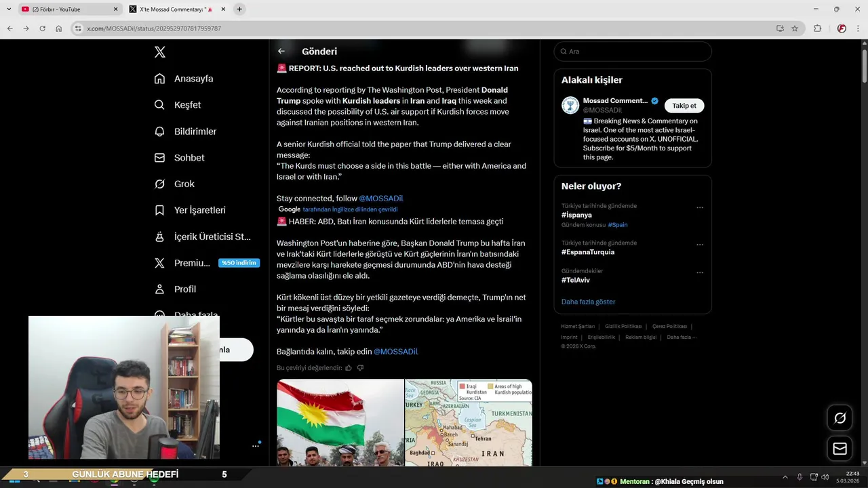Click the Keşfet magnifier icon
The width and height of the screenshot is (868, 488).
coord(159,105)
